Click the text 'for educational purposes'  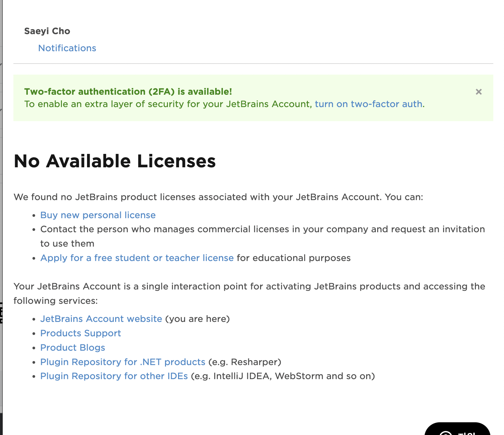[294, 258]
